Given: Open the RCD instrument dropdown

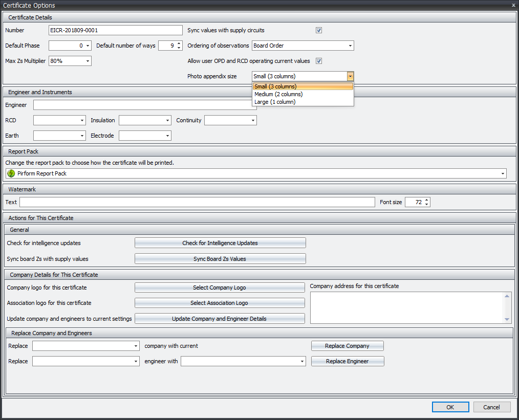Looking at the screenshot, I should tap(82, 121).
